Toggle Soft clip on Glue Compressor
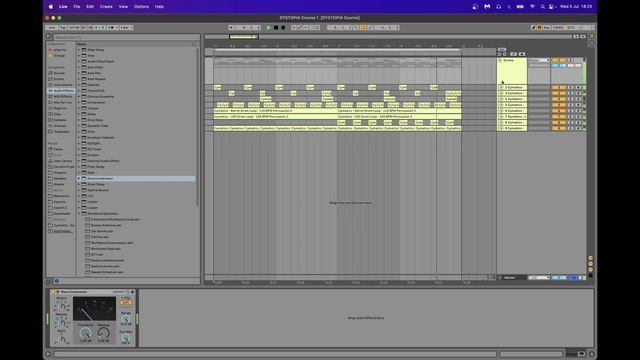 [126, 302]
